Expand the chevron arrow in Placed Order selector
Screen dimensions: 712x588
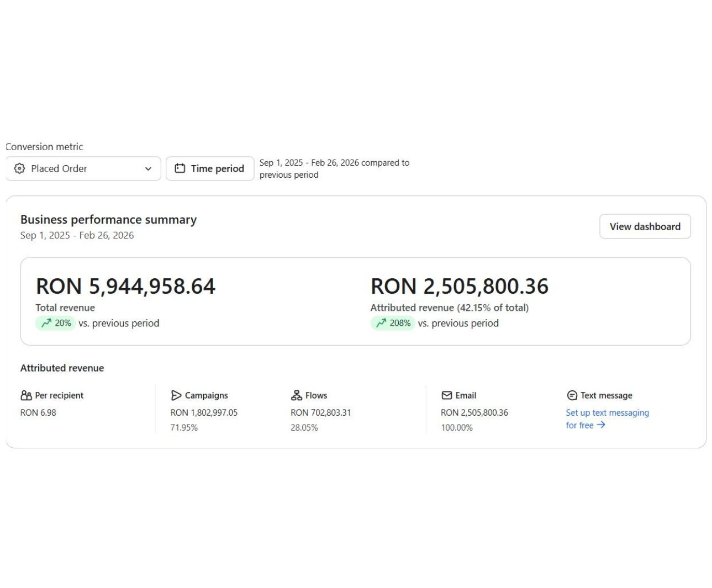(x=148, y=169)
